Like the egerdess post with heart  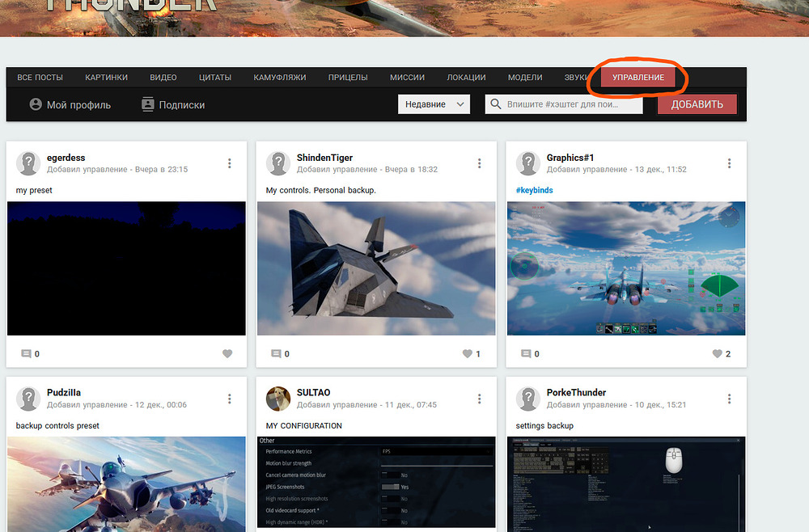click(x=227, y=354)
